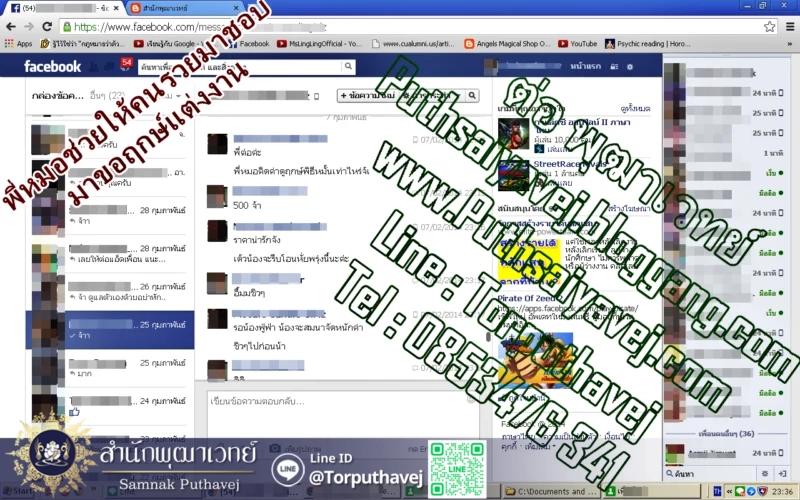The image size is (800, 500).
Task: Open the 25 กุมภาพันธ์ conversation reading มาก
Action: click(x=110, y=368)
